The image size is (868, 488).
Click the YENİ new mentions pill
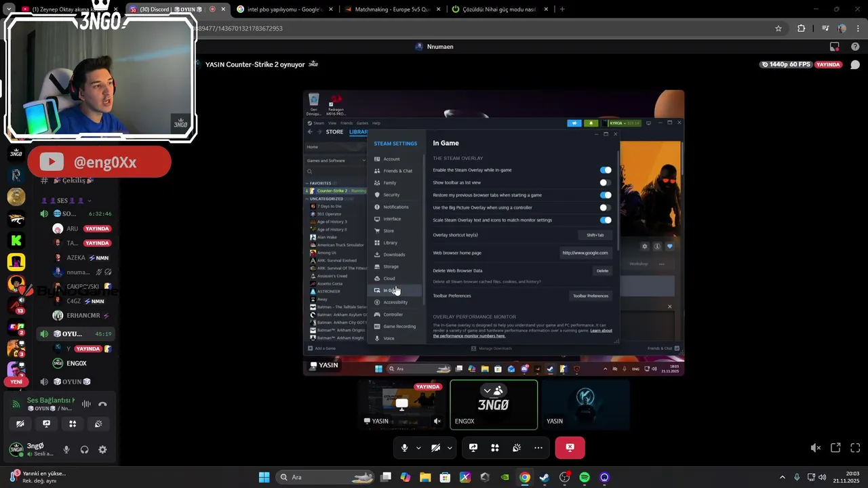pos(16,382)
